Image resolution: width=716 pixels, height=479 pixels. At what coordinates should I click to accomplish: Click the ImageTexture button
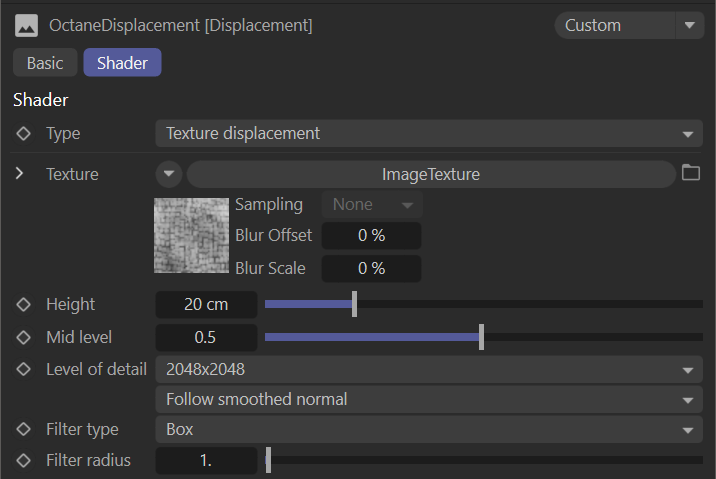pos(430,174)
